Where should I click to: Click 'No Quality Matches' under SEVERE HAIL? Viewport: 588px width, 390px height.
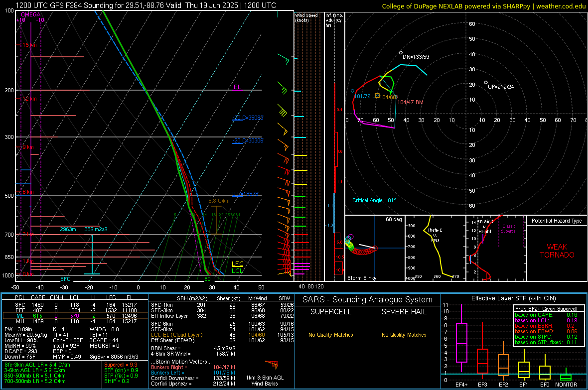(x=404, y=335)
